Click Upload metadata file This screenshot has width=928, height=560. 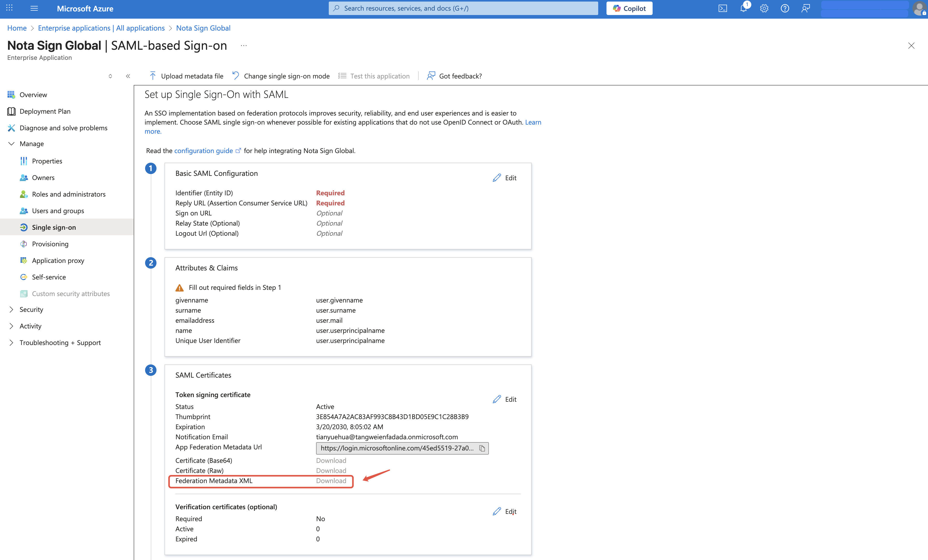pos(187,76)
